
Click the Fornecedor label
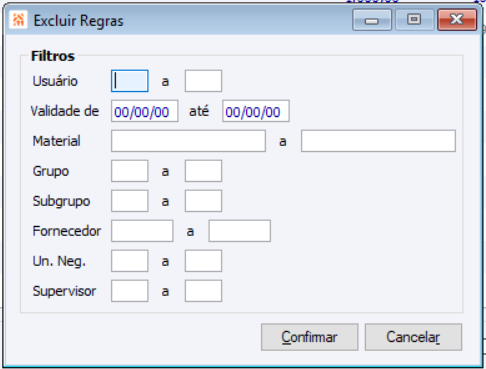[x=67, y=231]
